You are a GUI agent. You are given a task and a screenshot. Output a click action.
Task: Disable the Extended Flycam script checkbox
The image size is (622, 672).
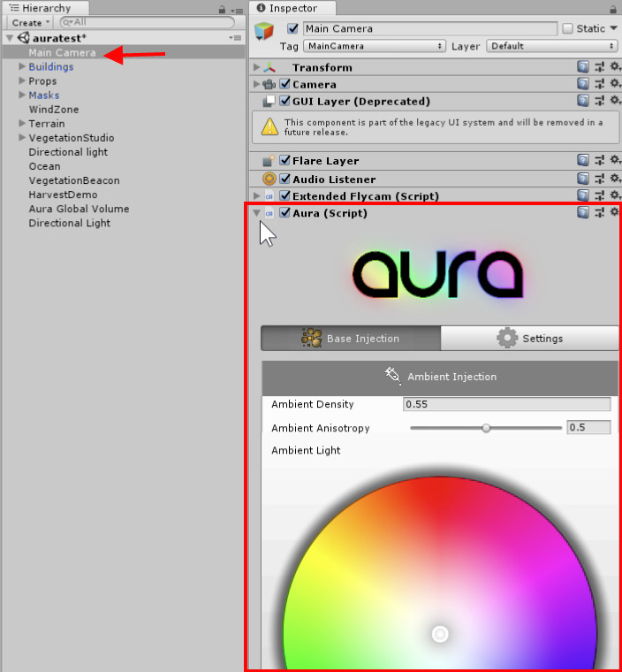(284, 195)
